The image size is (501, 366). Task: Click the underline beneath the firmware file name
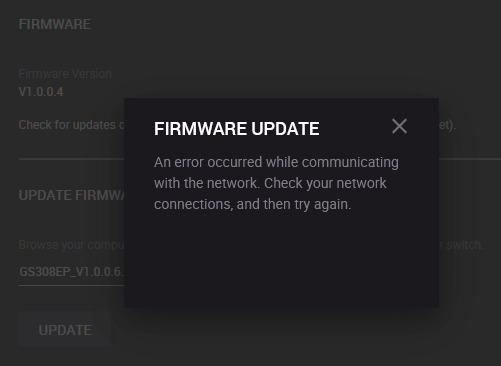[x=72, y=285]
